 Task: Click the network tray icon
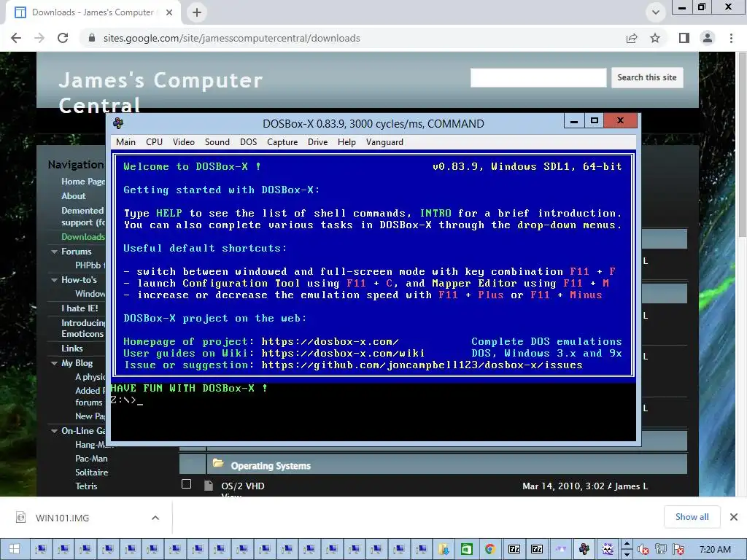tap(661, 550)
